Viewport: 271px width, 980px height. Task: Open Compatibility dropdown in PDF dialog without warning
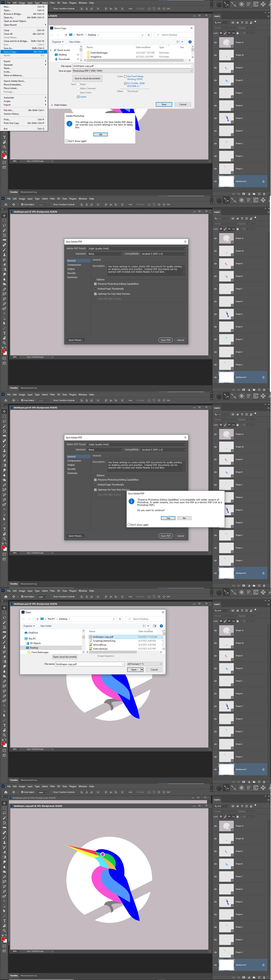click(x=163, y=254)
